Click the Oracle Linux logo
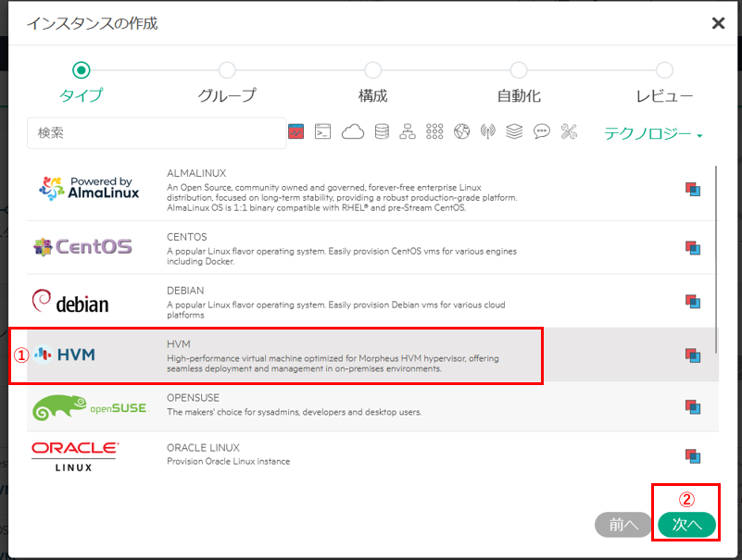The width and height of the screenshot is (742, 560). click(75, 456)
